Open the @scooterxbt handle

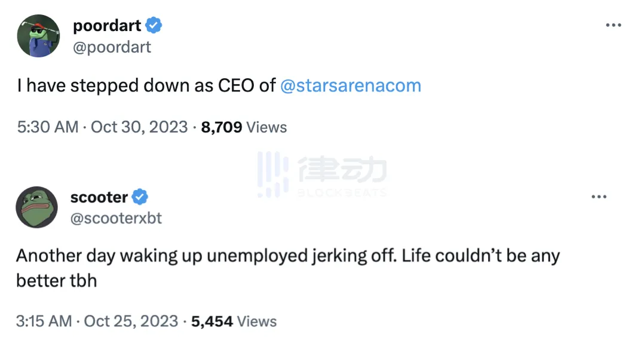click(x=116, y=218)
